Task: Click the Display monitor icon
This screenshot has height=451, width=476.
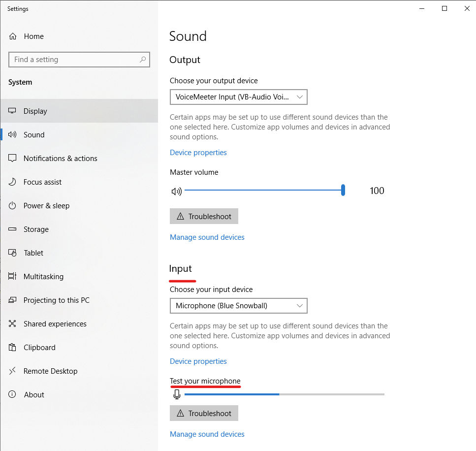Action: (12, 111)
